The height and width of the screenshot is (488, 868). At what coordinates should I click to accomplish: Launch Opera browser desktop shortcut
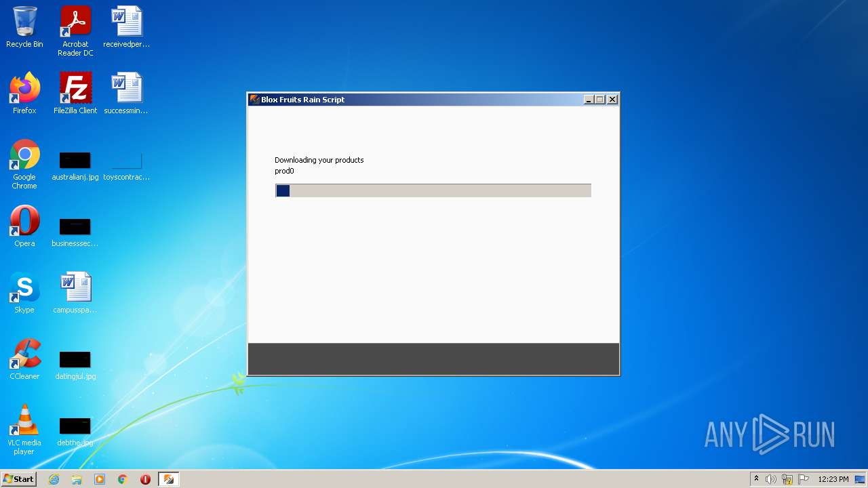[x=24, y=226]
